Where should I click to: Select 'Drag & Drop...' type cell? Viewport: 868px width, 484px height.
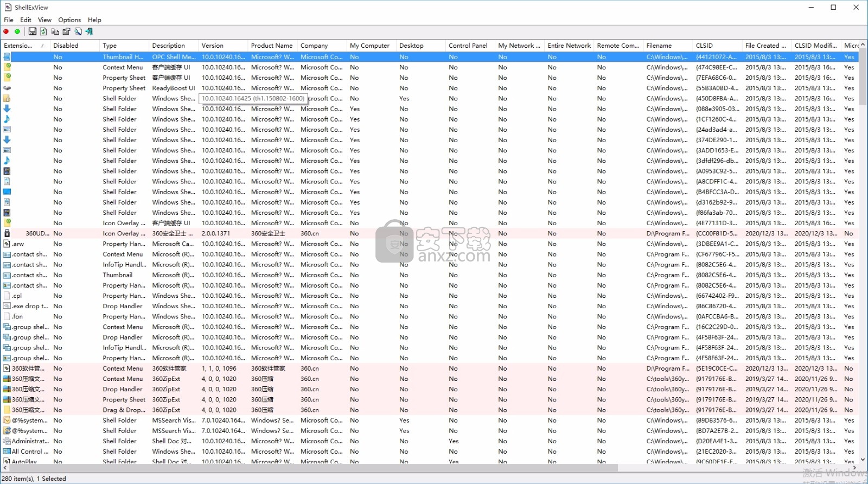coord(124,410)
